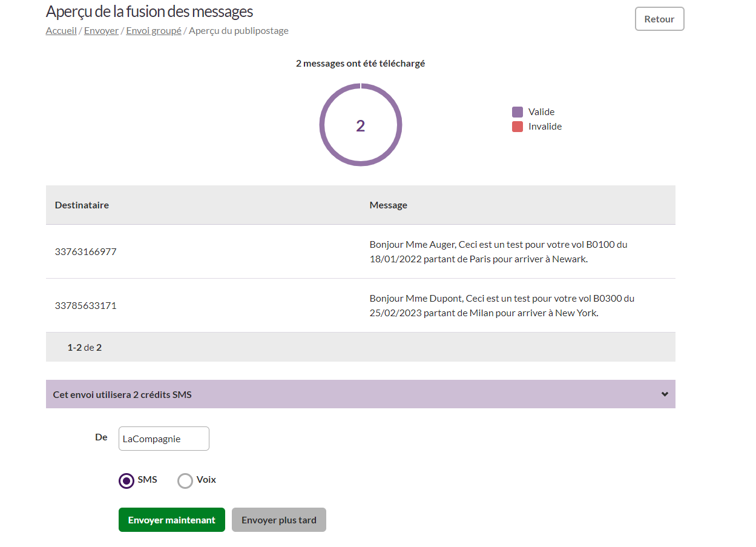Image resolution: width=756 pixels, height=547 pixels.
Task: Select recipient number 33763166977
Action: 85,251
